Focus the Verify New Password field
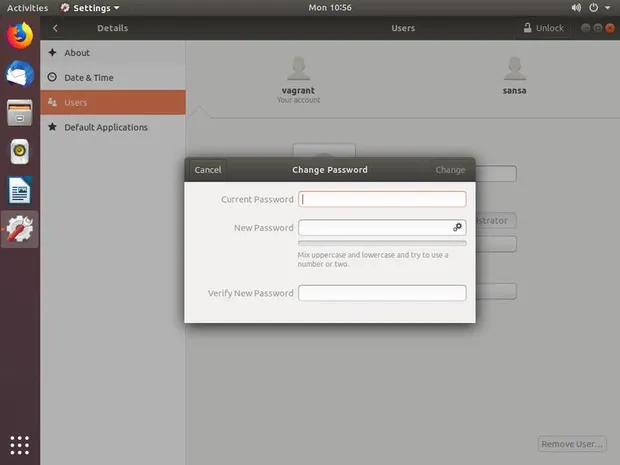This screenshot has width=620, height=465. point(382,293)
